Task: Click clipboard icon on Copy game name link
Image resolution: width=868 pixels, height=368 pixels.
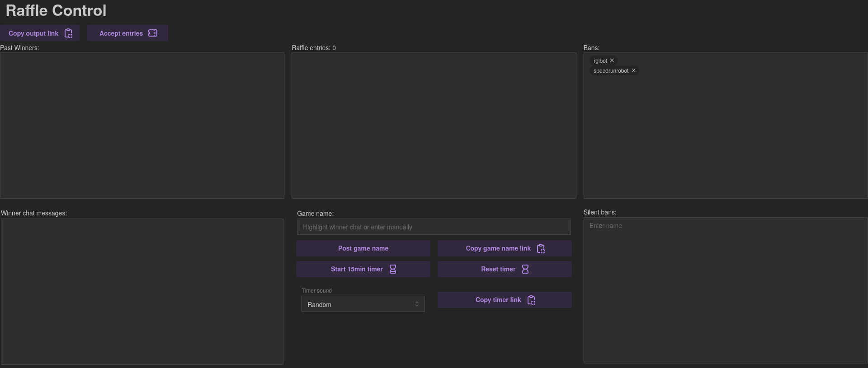Action: pyautogui.click(x=541, y=249)
